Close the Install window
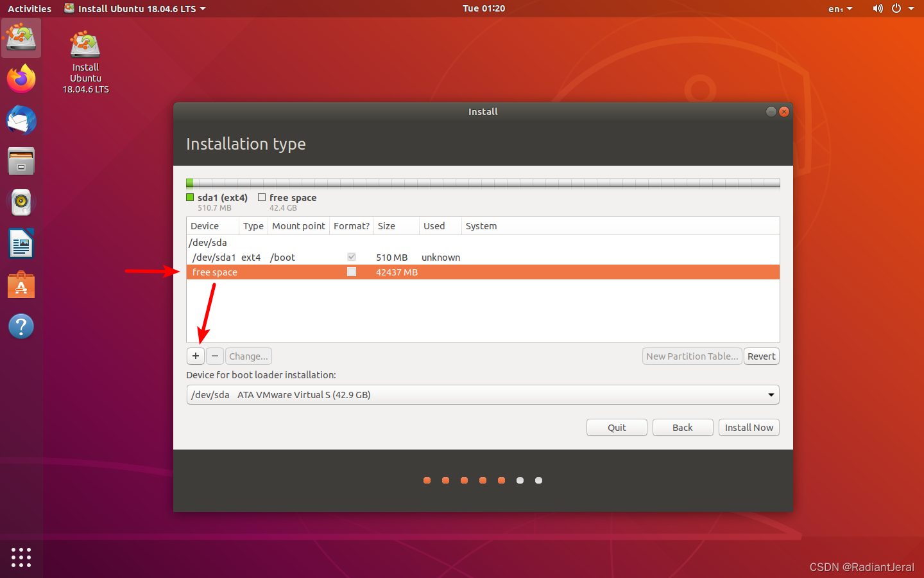 coord(784,112)
